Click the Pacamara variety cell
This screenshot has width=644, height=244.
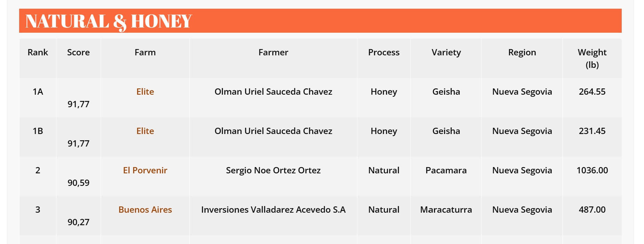coord(446,170)
